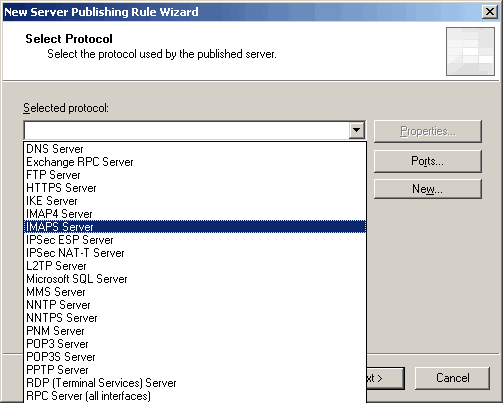Cancel the publishing rule wizard
Screen dimensions: 503x403
tap(452, 378)
